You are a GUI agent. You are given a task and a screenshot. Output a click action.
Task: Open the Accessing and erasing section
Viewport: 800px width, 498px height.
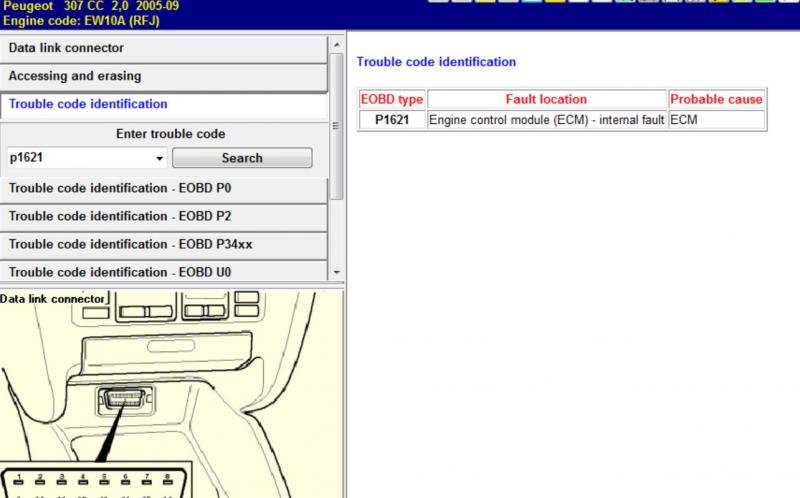click(x=163, y=76)
